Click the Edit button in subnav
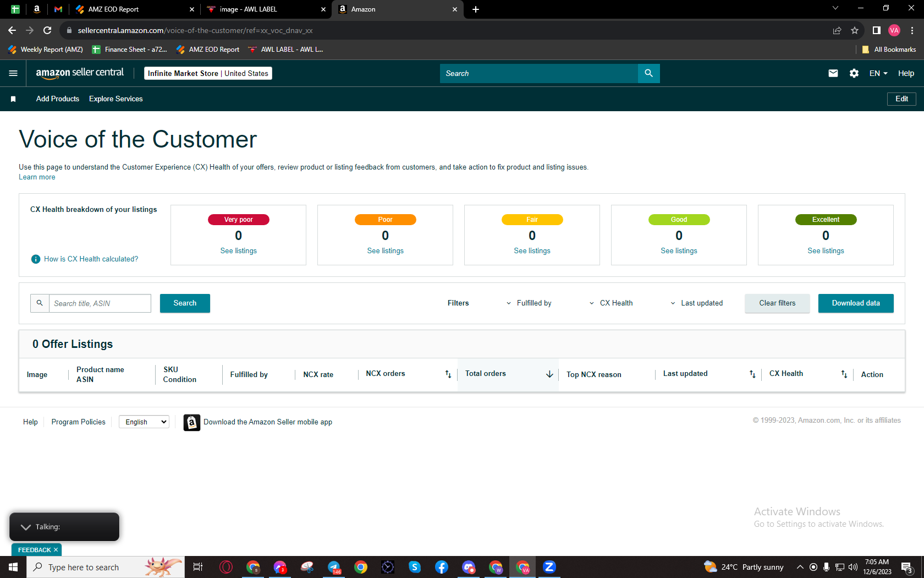The width and height of the screenshot is (924, 578). coord(902,99)
